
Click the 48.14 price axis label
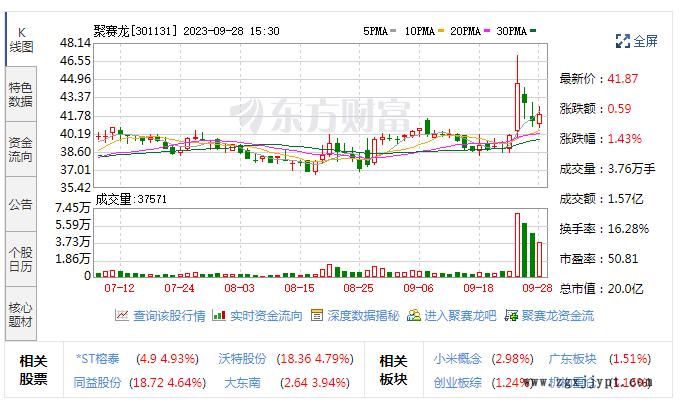(75, 43)
